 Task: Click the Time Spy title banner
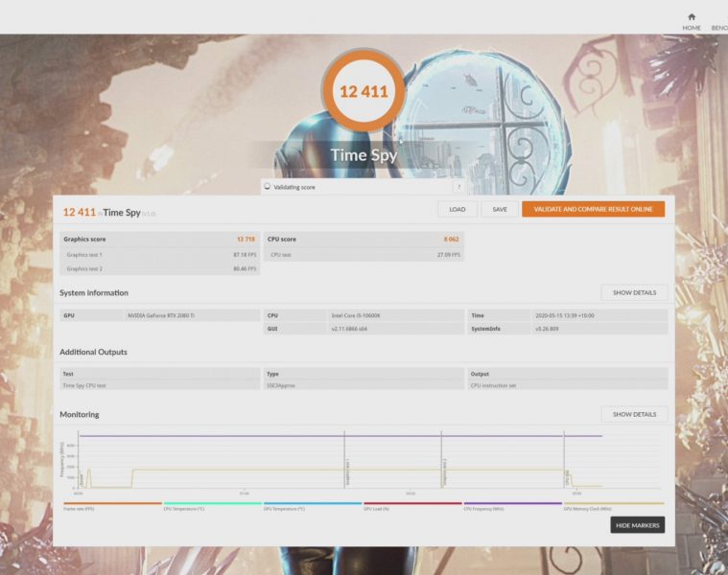(x=364, y=155)
